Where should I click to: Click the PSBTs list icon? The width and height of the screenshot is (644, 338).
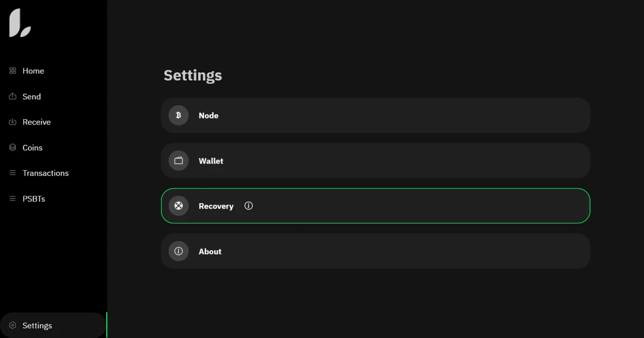pos(13,199)
